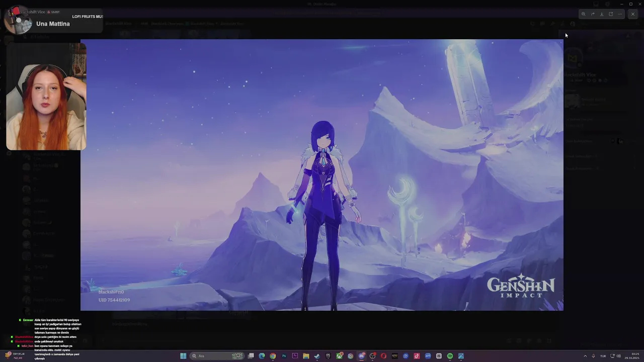Open the Xbox app from the taskbar
Image resolution: width=644 pixels, height=362 pixels.
pyautogui.click(x=339, y=356)
